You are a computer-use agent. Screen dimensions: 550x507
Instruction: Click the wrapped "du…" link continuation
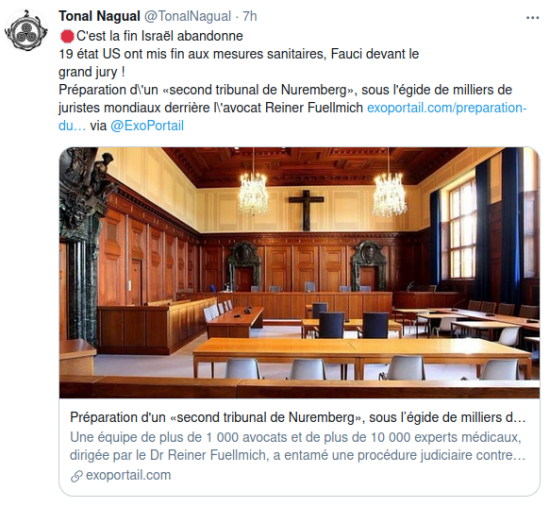[72, 126]
